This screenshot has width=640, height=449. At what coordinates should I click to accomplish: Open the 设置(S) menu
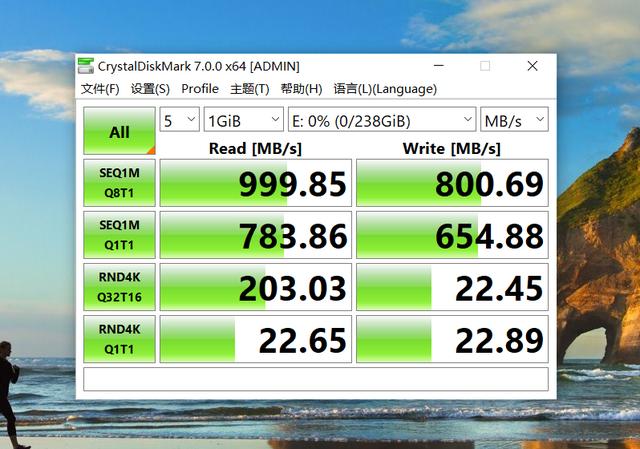[x=150, y=89]
